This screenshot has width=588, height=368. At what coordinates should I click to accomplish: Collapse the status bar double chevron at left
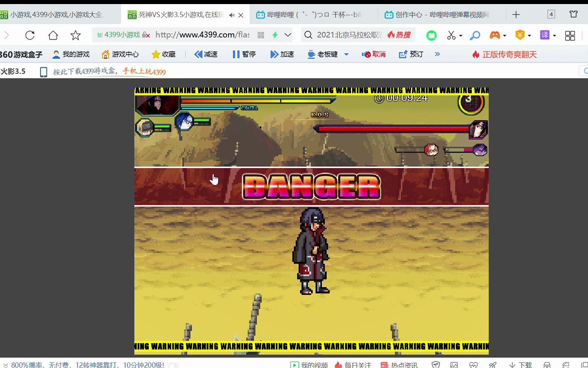(6, 365)
